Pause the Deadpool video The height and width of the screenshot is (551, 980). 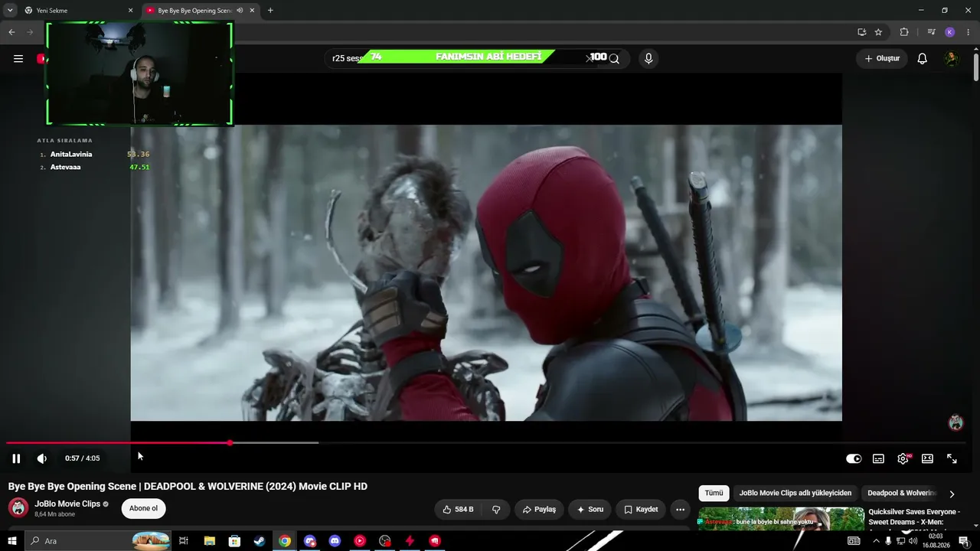click(16, 458)
